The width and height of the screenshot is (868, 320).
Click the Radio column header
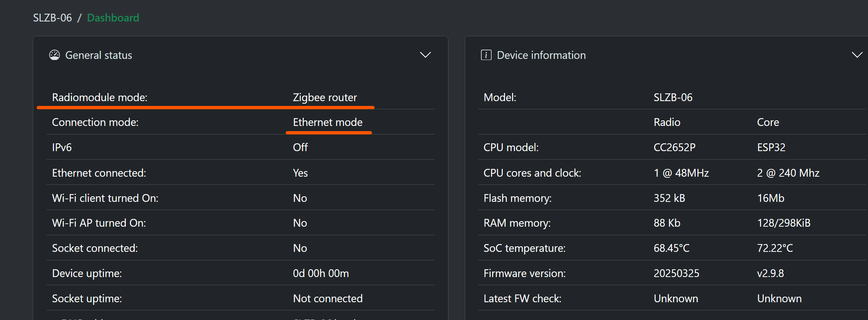click(667, 122)
